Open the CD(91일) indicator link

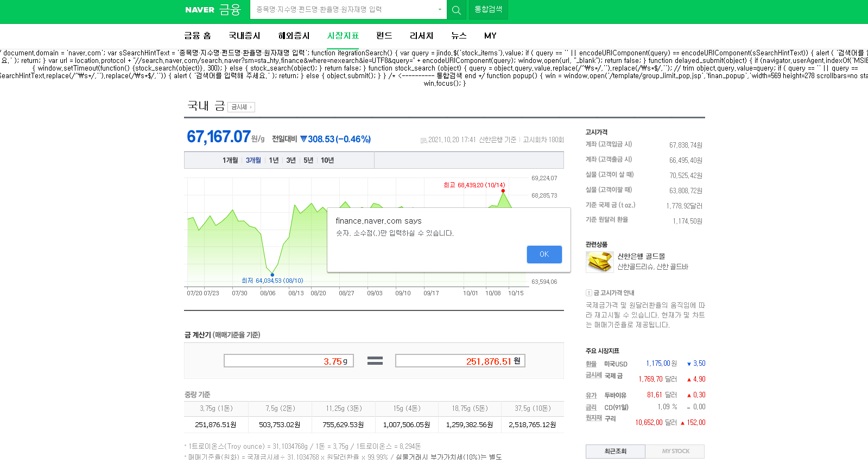(x=616, y=407)
